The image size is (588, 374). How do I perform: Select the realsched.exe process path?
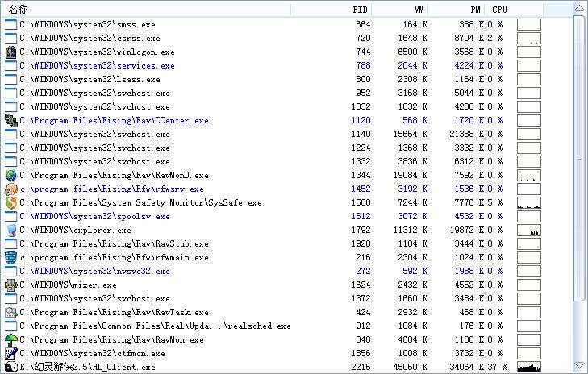tap(155, 326)
